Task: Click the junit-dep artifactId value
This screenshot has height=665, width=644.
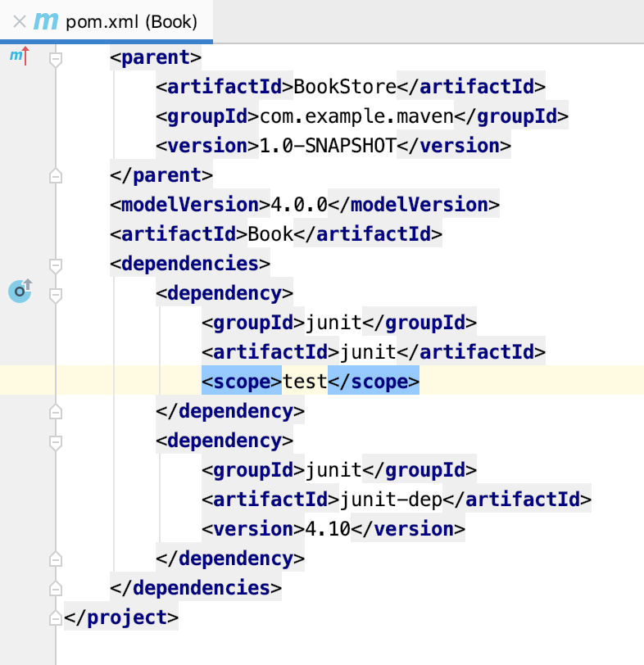Action: [x=378, y=500]
